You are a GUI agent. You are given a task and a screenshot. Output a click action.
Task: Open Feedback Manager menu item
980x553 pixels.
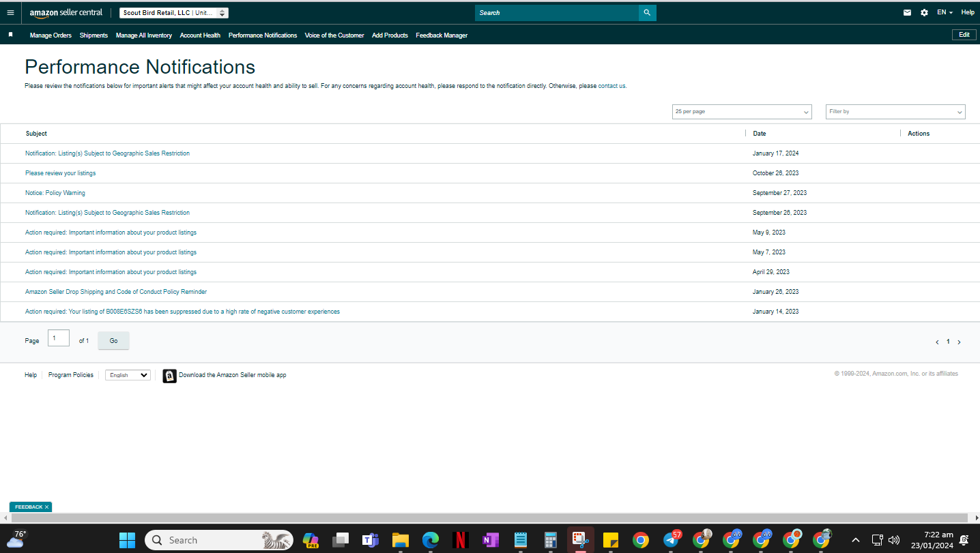click(x=442, y=35)
